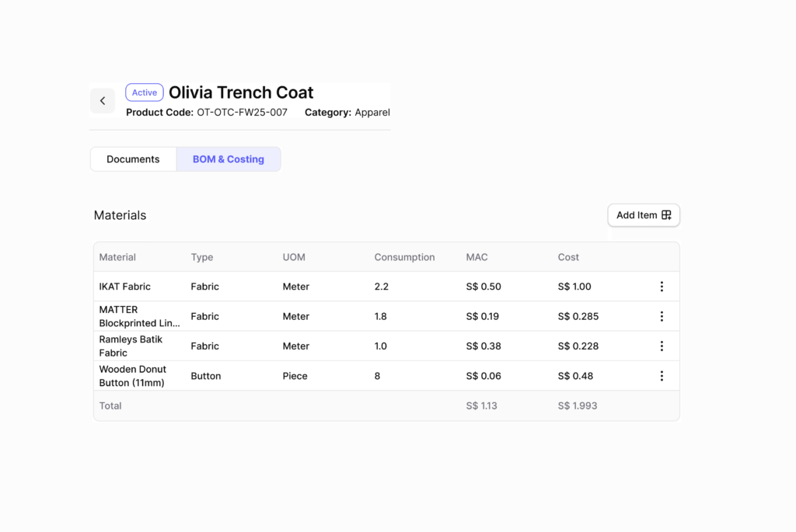Switch to the Documents tab
The height and width of the screenshot is (532, 796).
click(133, 159)
